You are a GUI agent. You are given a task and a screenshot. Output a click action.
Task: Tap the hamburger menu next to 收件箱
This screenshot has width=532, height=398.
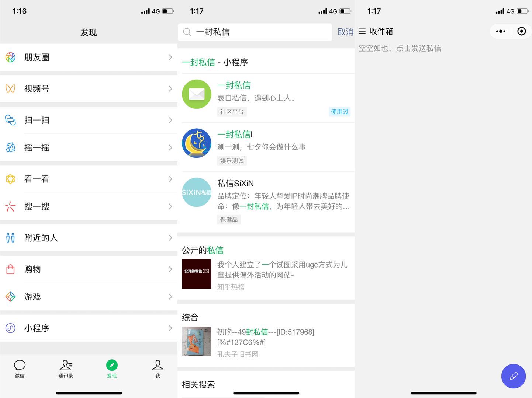point(362,31)
